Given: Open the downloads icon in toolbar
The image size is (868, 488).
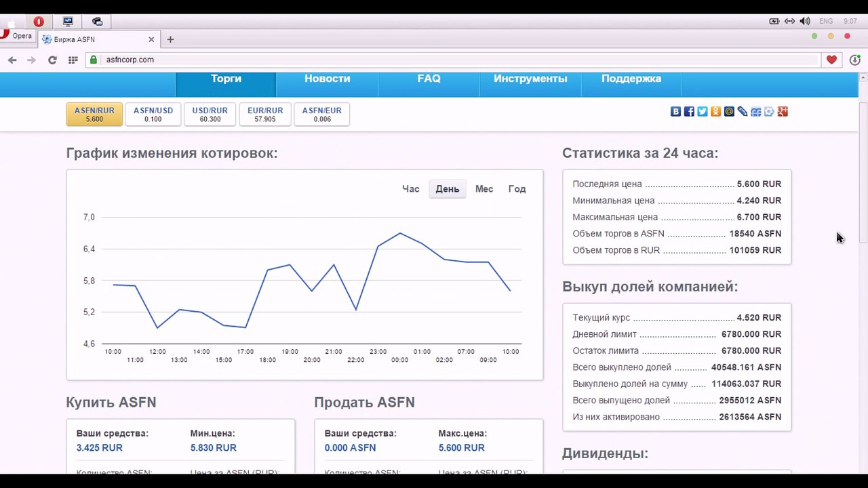Looking at the screenshot, I should coord(855,60).
